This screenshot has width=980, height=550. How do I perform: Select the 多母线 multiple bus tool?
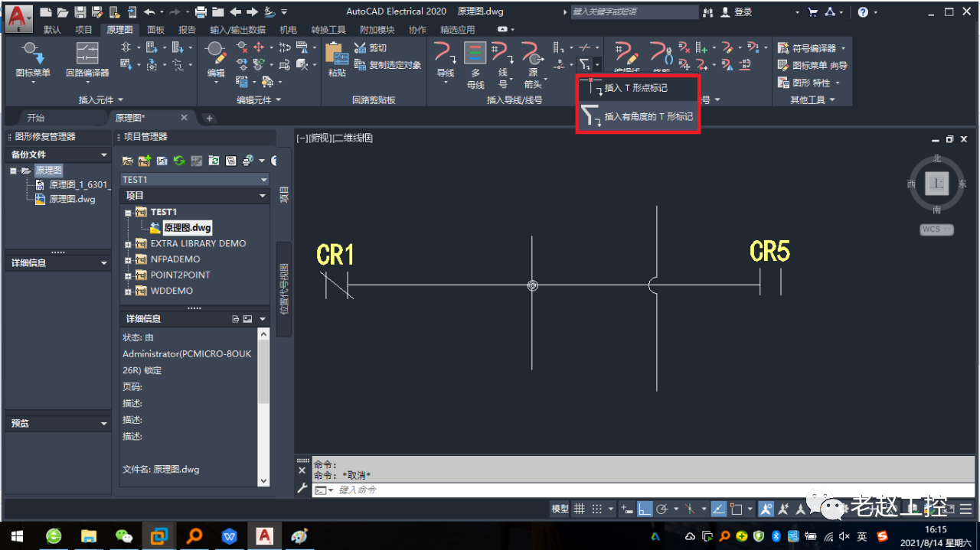pyautogui.click(x=475, y=65)
